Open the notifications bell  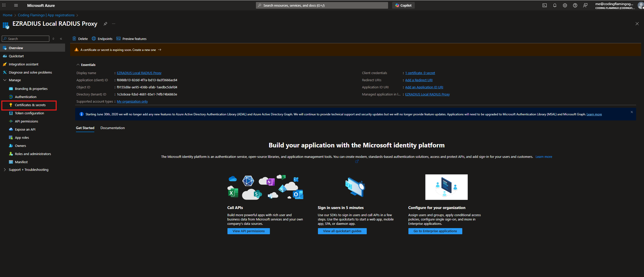(x=555, y=5)
